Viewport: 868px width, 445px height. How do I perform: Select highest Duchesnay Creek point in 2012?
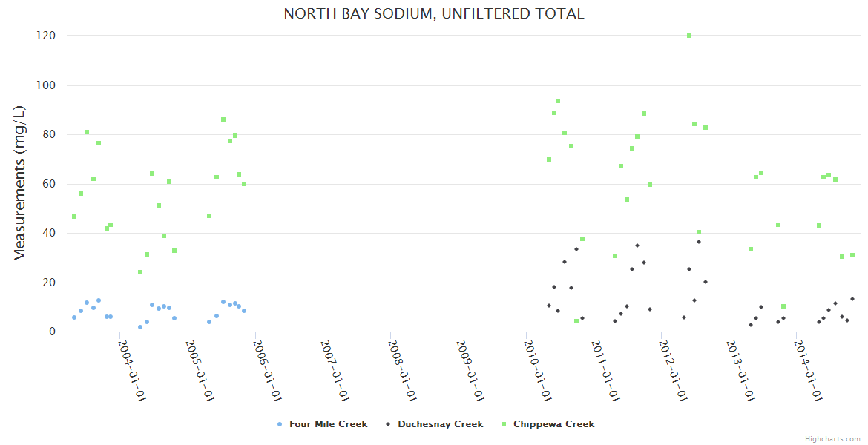(698, 242)
